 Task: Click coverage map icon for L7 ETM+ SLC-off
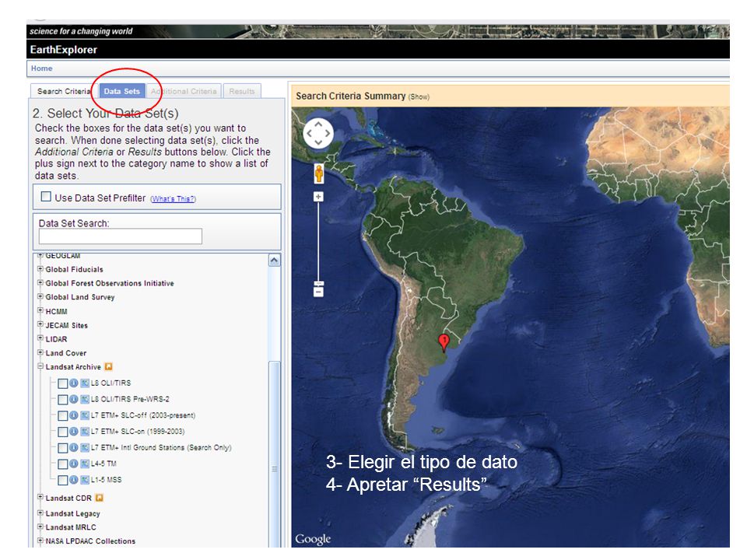coord(85,415)
